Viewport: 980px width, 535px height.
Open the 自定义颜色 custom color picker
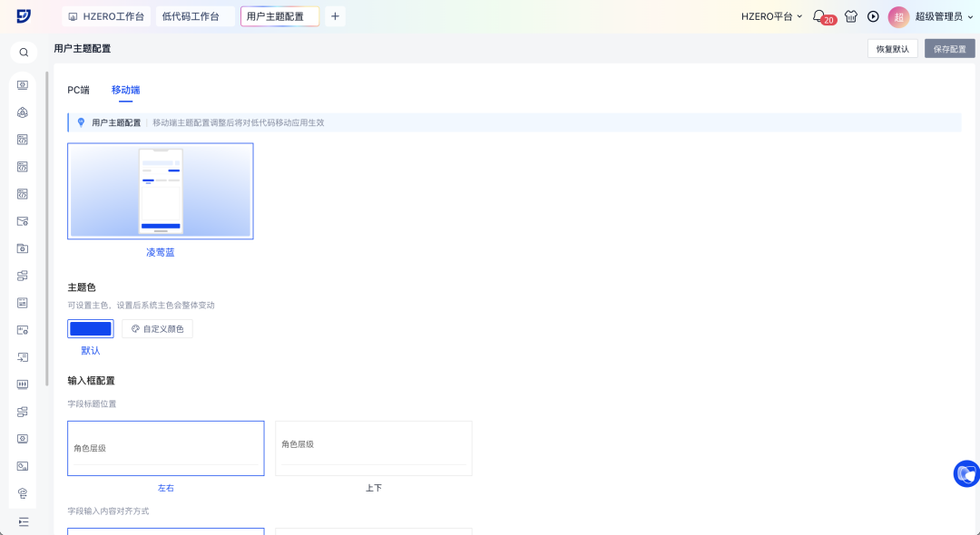tap(157, 329)
